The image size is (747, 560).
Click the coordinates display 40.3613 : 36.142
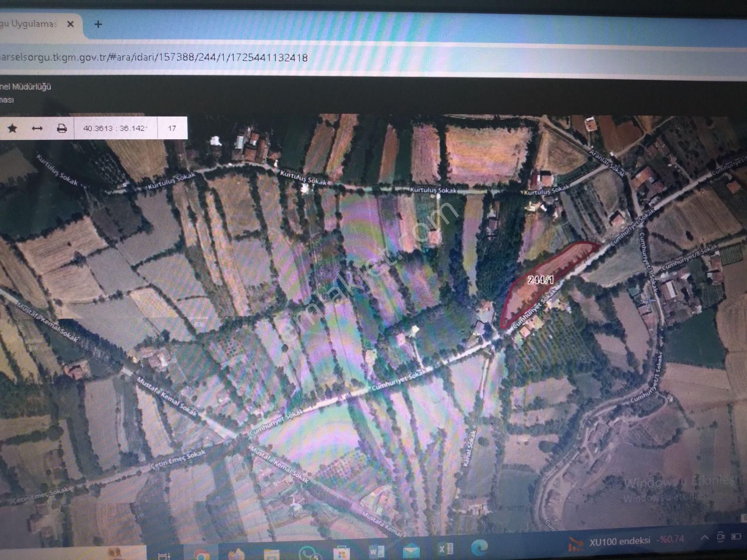[115, 128]
